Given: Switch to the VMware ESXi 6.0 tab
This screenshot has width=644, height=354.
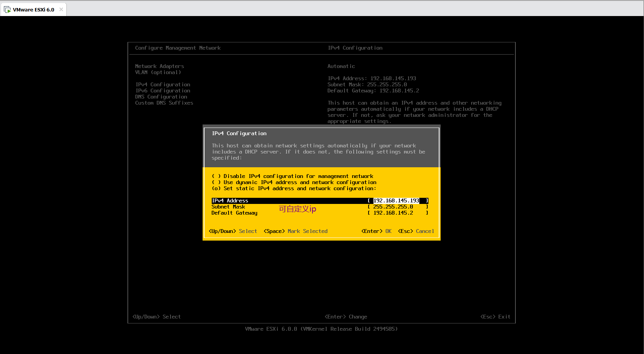Looking at the screenshot, I should coord(34,10).
